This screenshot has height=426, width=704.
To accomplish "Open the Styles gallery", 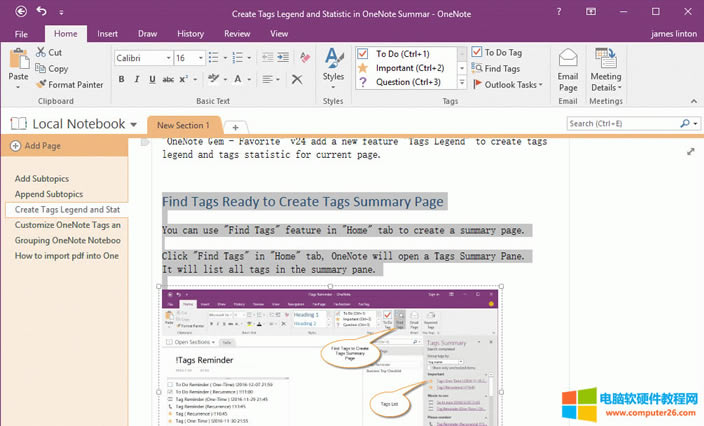I will click(333, 65).
